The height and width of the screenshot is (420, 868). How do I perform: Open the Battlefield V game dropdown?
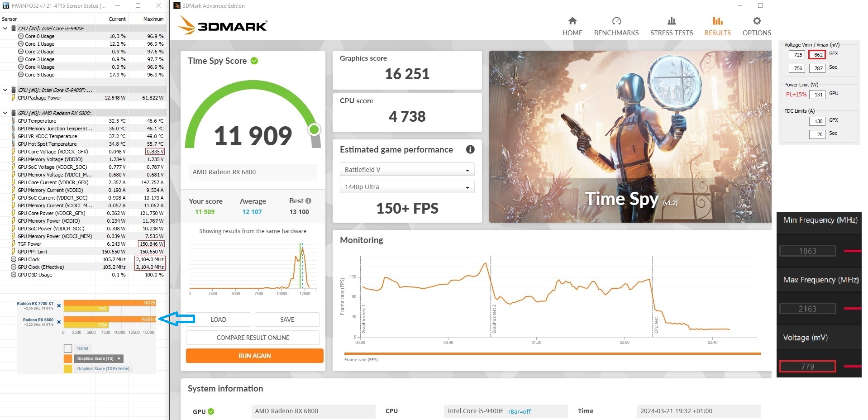coord(407,170)
